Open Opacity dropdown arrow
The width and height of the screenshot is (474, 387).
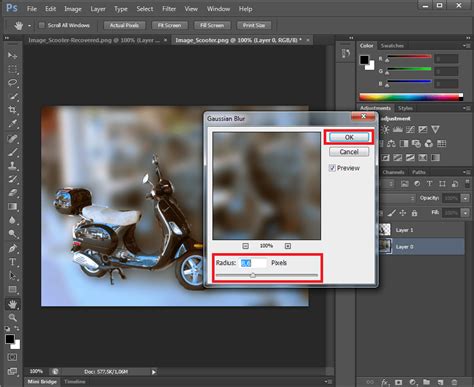[465, 198]
